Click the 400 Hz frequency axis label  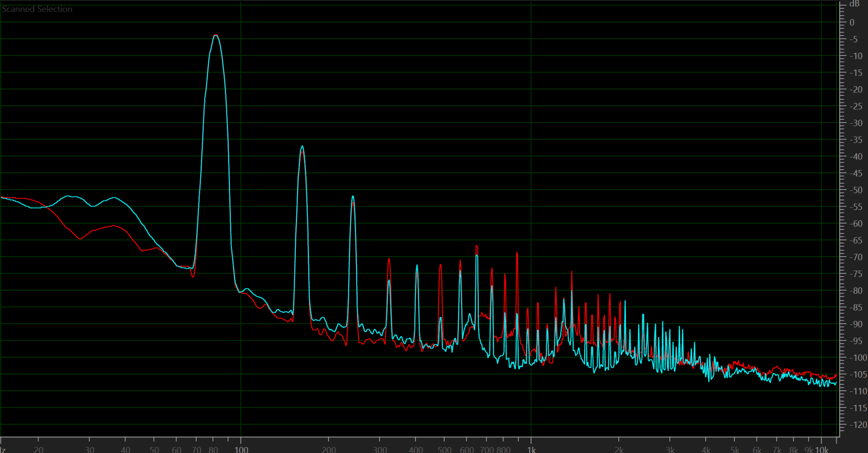(x=416, y=450)
